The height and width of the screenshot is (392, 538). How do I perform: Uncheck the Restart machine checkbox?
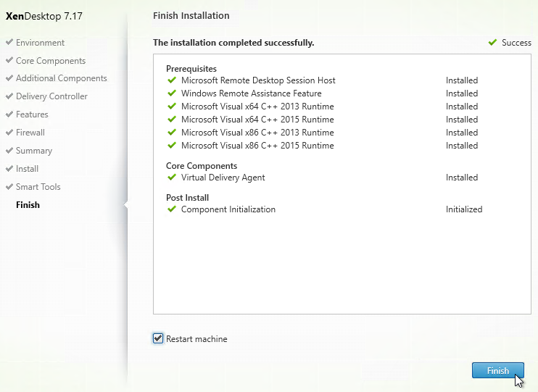click(158, 338)
